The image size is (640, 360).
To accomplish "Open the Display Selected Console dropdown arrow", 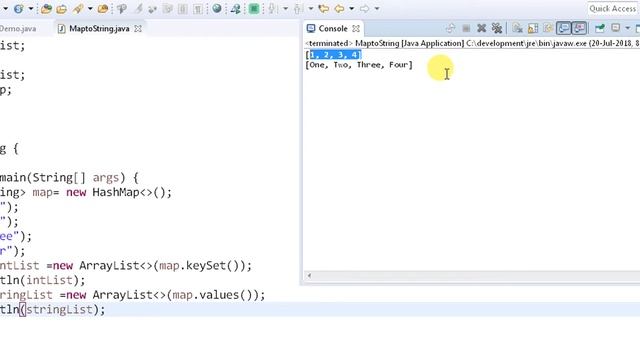I will pyautogui.click(x=628, y=28).
